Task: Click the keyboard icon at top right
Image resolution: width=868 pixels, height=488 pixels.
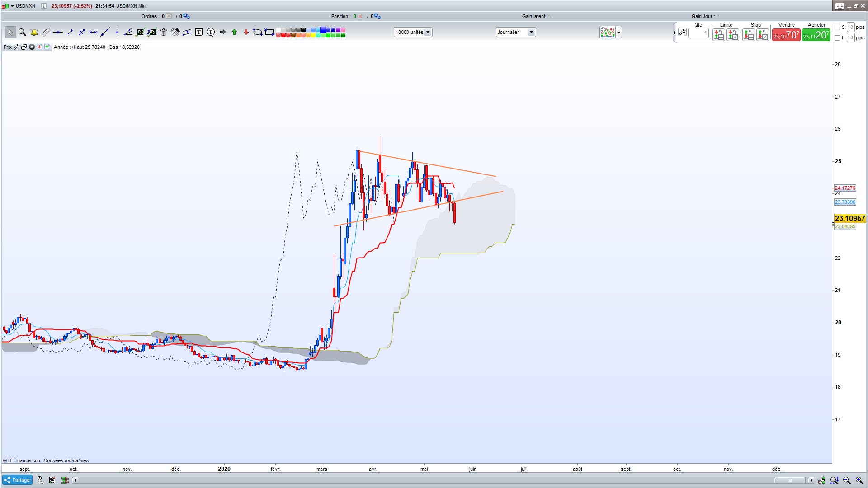Action: click(x=840, y=6)
